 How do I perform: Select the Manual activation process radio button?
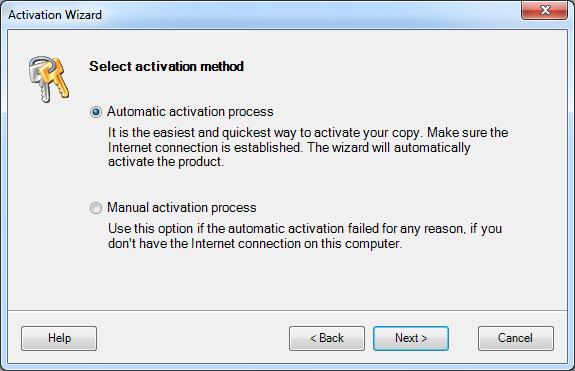[x=96, y=208]
